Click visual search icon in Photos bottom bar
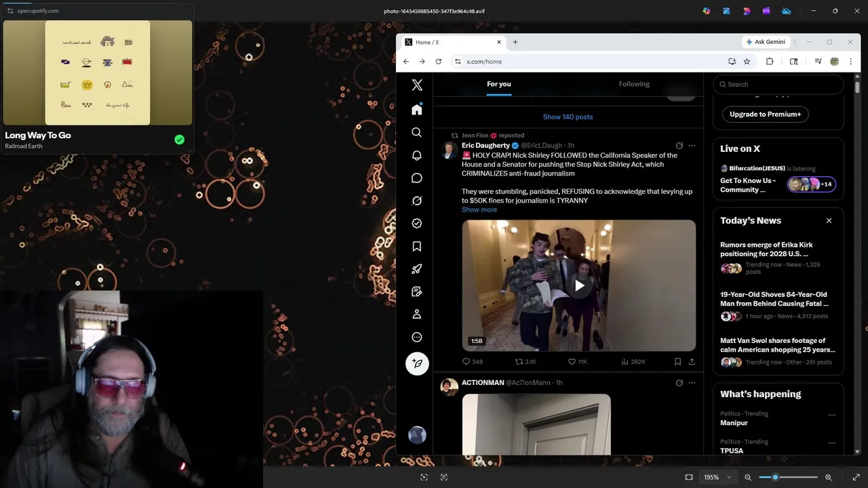 tap(424, 477)
